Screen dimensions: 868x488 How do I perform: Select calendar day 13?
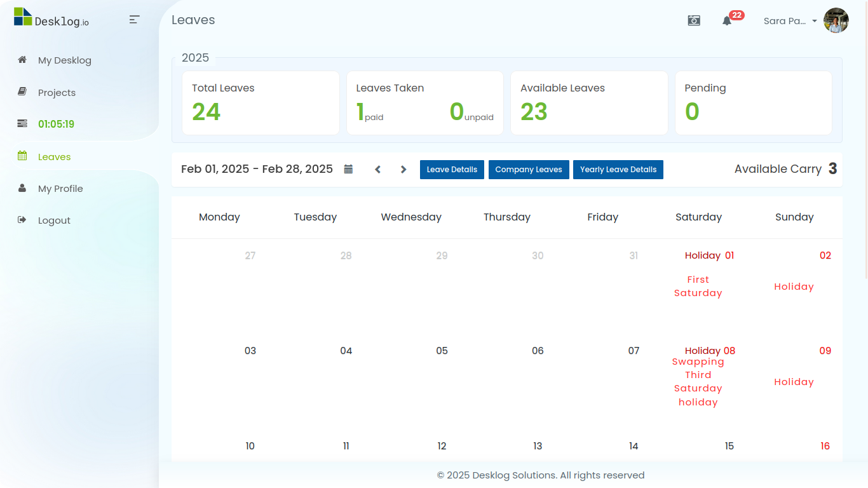click(538, 446)
